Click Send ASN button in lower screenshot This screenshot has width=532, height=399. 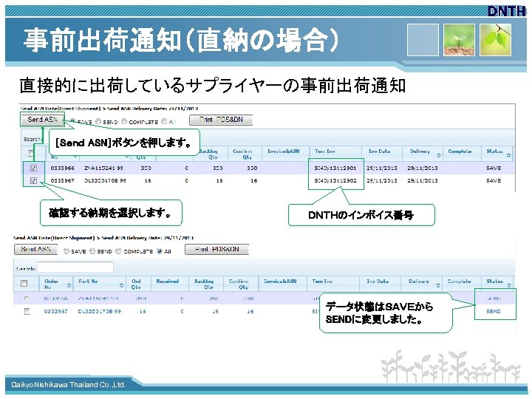pyautogui.click(x=35, y=249)
